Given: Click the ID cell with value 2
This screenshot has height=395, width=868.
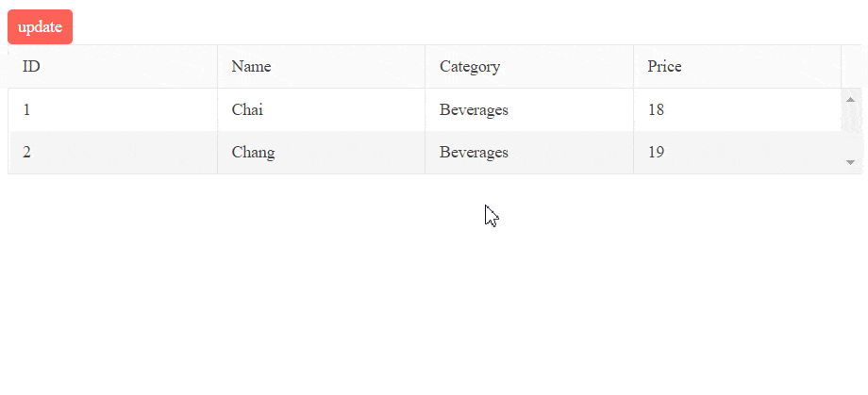Looking at the screenshot, I should 112,152.
